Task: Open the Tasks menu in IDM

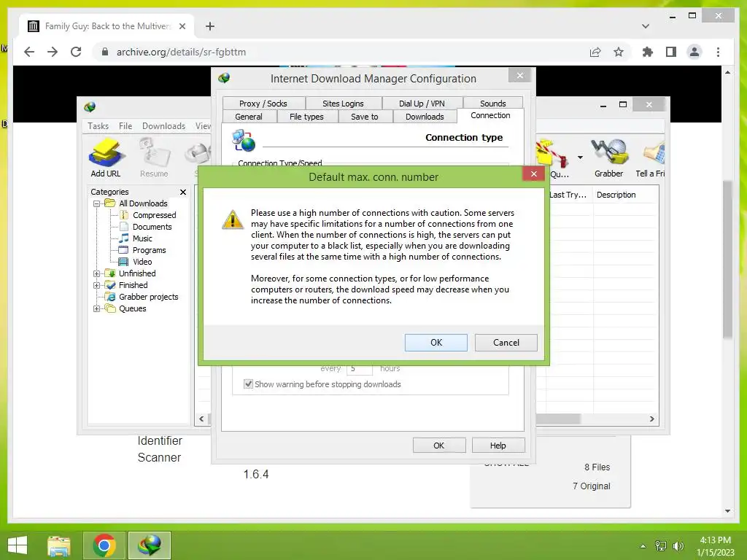Action: (x=98, y=125)
